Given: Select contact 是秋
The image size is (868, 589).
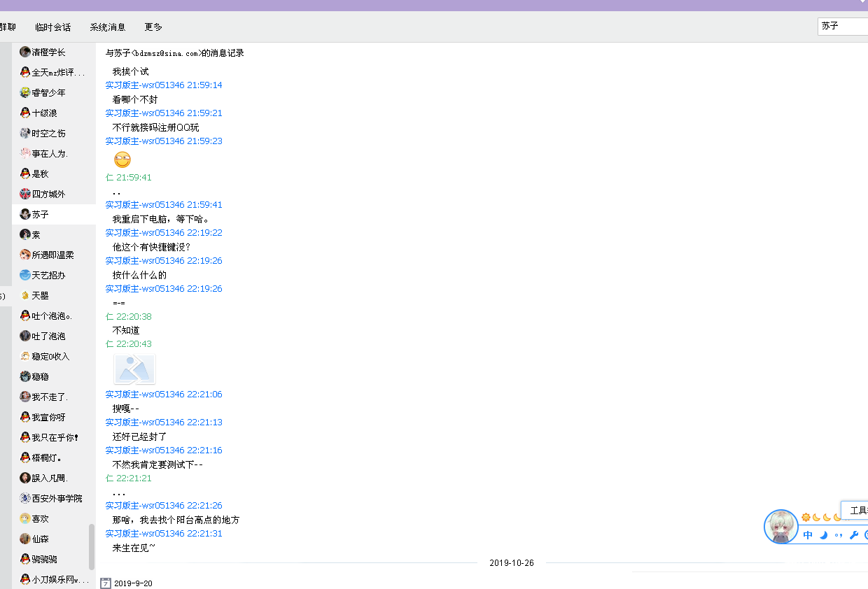Looking at the screenshot, I should [x=54, y=173].
